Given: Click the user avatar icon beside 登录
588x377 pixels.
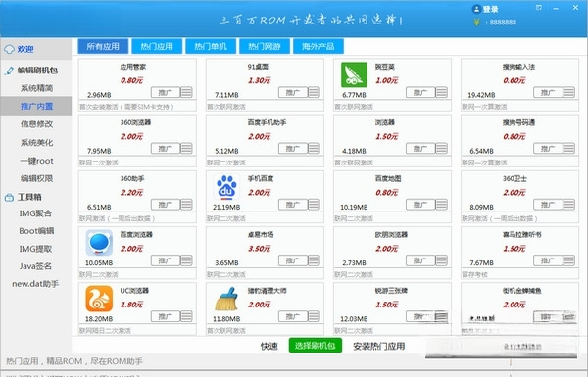Looking at the screenshot, I should (476, 9).
